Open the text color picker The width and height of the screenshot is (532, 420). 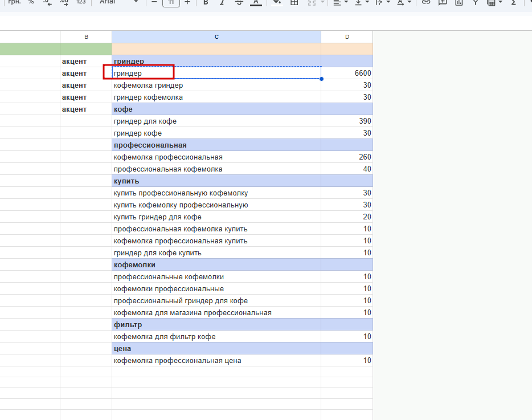[x=256, y=2]
